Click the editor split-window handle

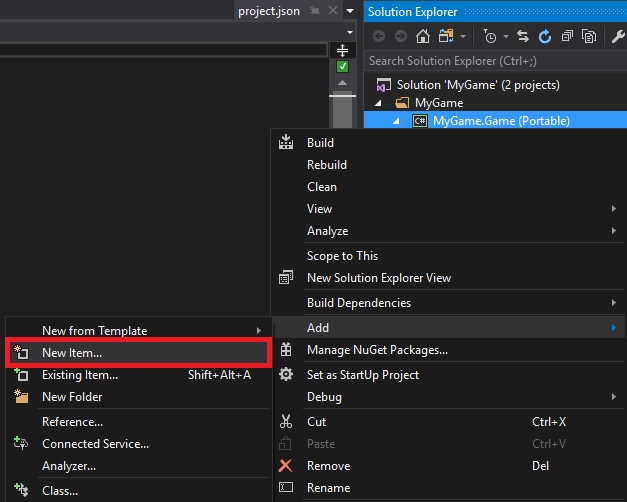click(x=343, y=50)
